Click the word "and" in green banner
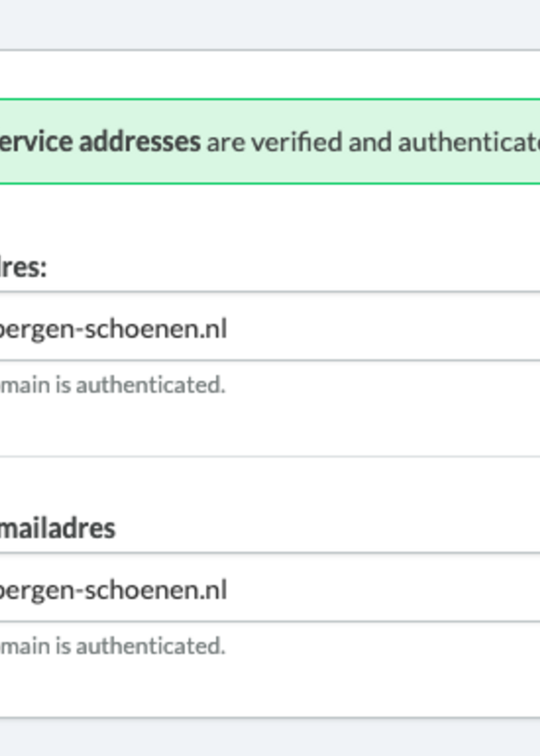Screen dimensions: 540x756 pos(370,142)
